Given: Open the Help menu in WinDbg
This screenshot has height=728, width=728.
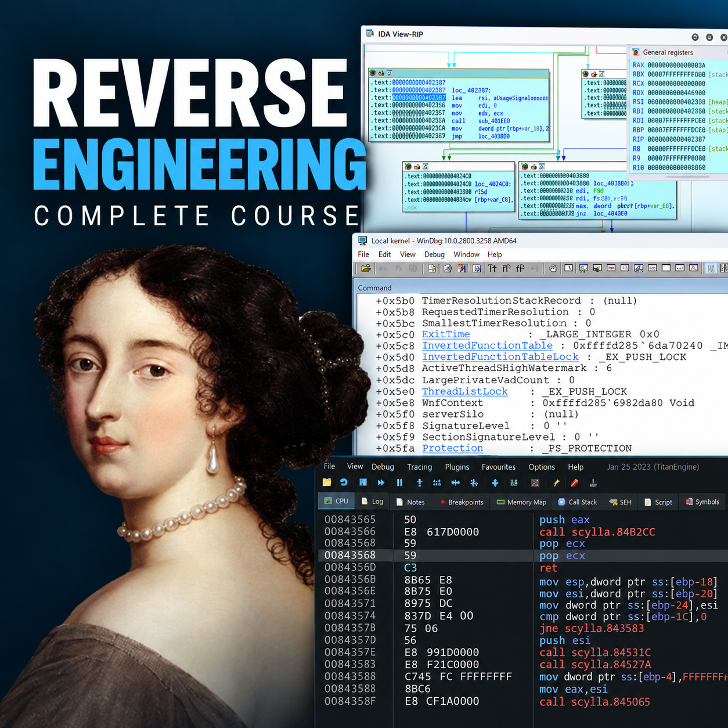Looking at the screenshot, I should [495, 254].
